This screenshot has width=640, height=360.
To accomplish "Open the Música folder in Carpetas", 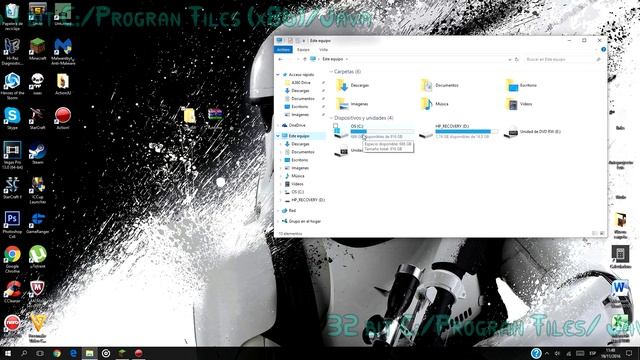I will click(x=435, y=104).
